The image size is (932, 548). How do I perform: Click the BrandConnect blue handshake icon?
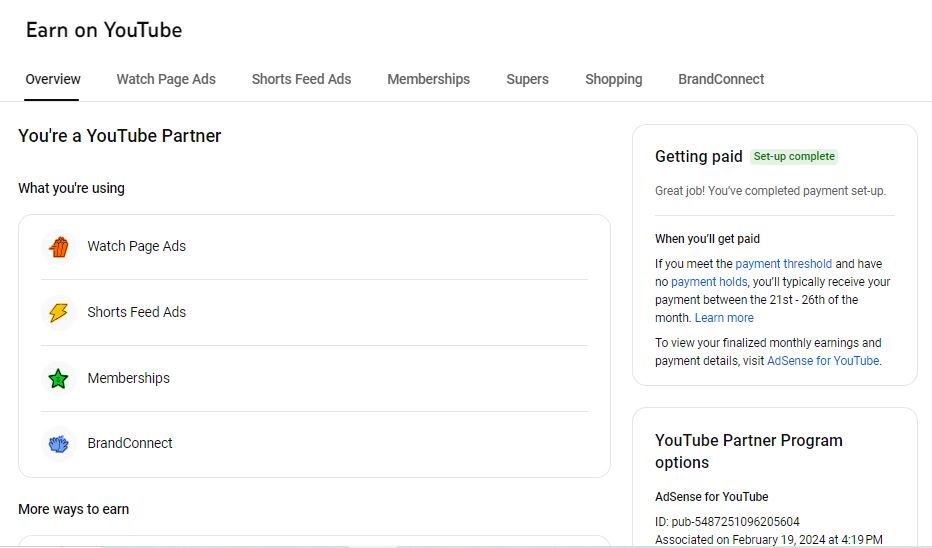click(x=59, y=444)
